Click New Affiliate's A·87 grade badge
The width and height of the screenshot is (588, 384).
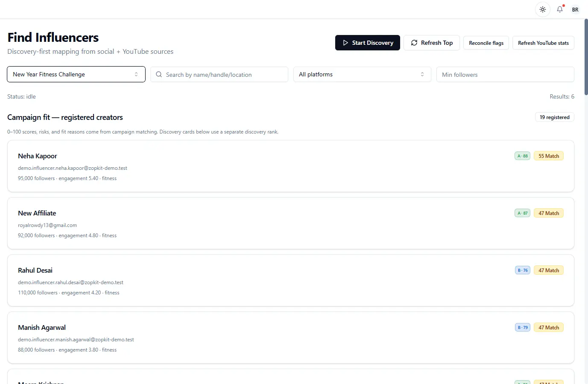523,213
